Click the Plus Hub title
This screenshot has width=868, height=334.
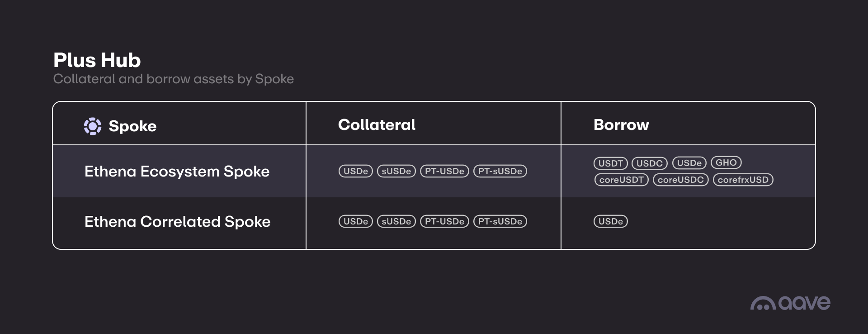point(97,60)
